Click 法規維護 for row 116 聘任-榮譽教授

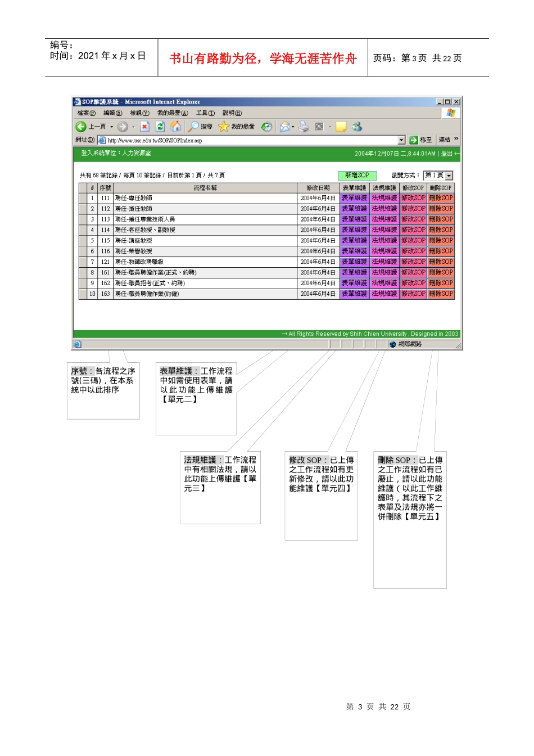point(384,251)
